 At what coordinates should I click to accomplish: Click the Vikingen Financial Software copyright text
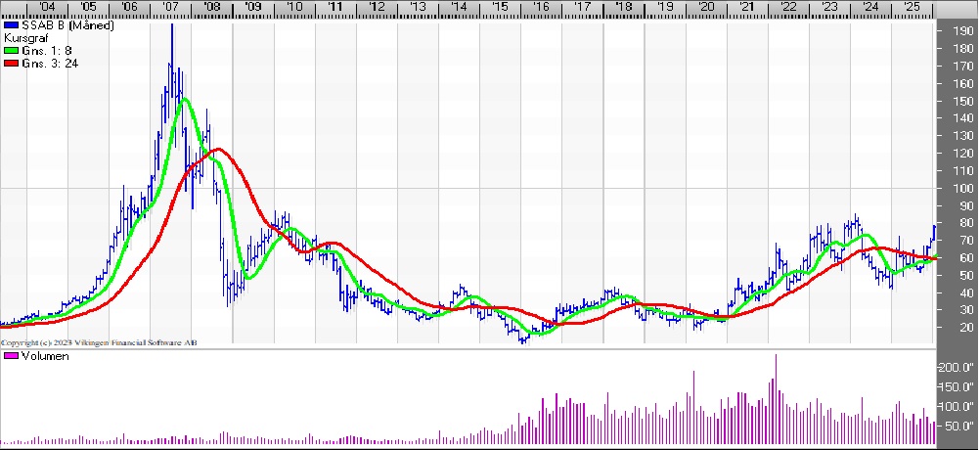pos(98,343)
